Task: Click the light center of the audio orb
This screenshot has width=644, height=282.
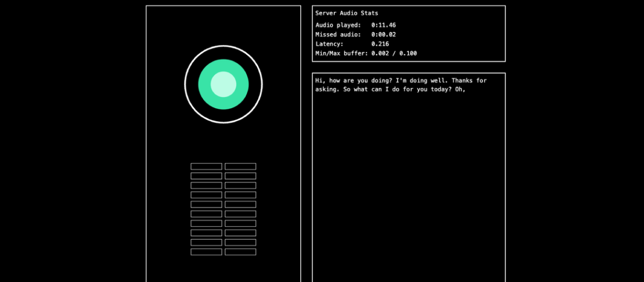Action: 223,85
